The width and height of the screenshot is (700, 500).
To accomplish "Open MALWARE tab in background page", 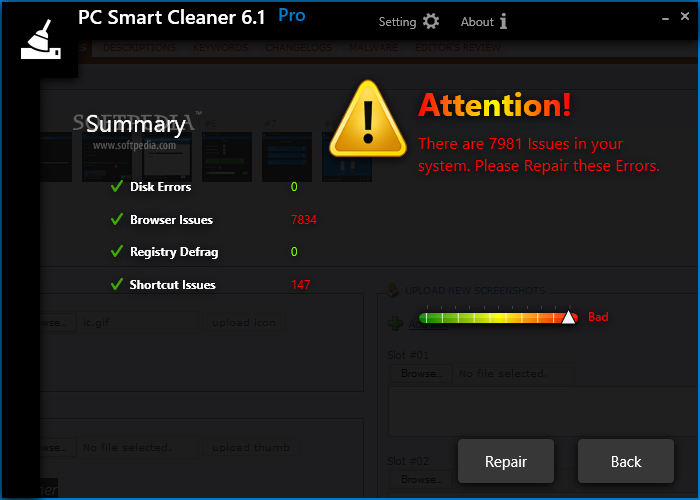I will pos(373,47).
